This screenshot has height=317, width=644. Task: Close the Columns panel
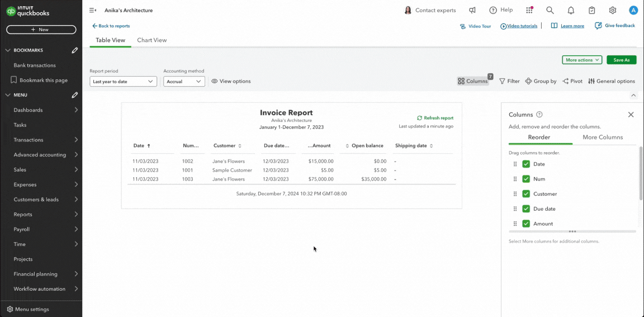point(631,115)
